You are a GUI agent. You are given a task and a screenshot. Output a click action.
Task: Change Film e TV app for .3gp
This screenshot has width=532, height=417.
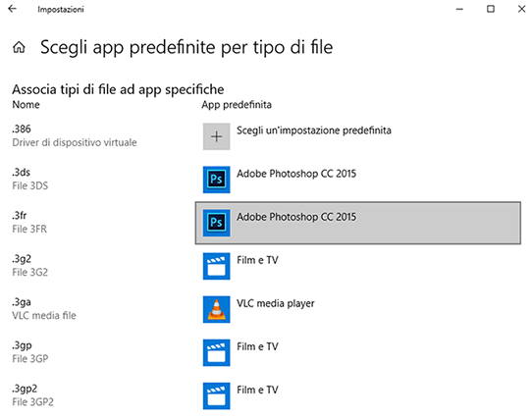[x=257, y=346]
